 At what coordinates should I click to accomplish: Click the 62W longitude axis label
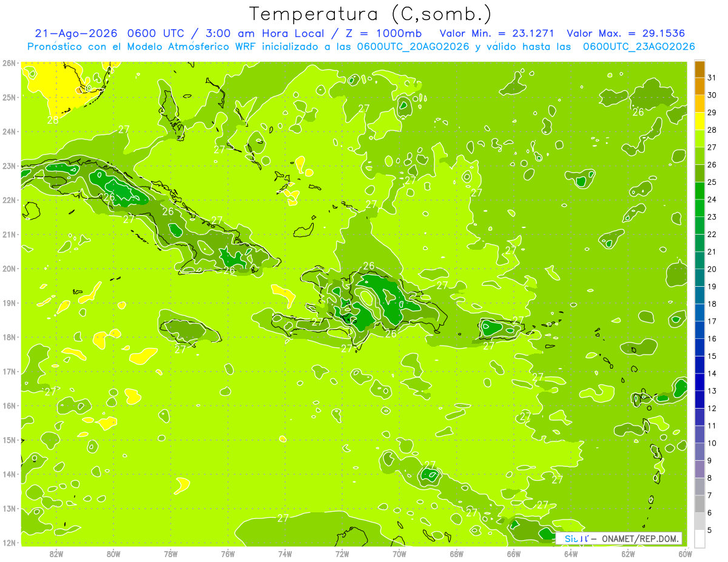[x=628, y=554]
